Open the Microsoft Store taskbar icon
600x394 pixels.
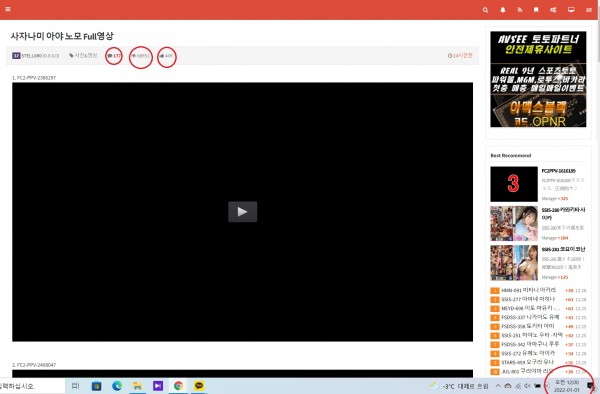point(96,386)
